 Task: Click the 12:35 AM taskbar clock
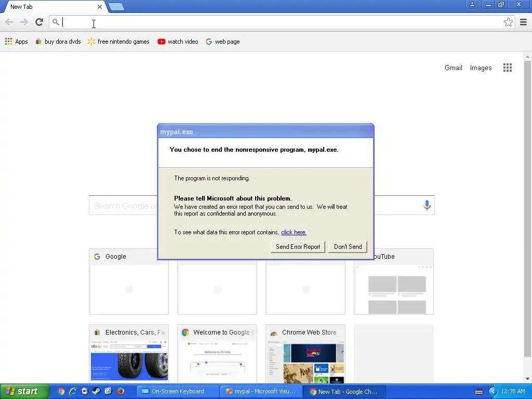click(x=513, y=391)
